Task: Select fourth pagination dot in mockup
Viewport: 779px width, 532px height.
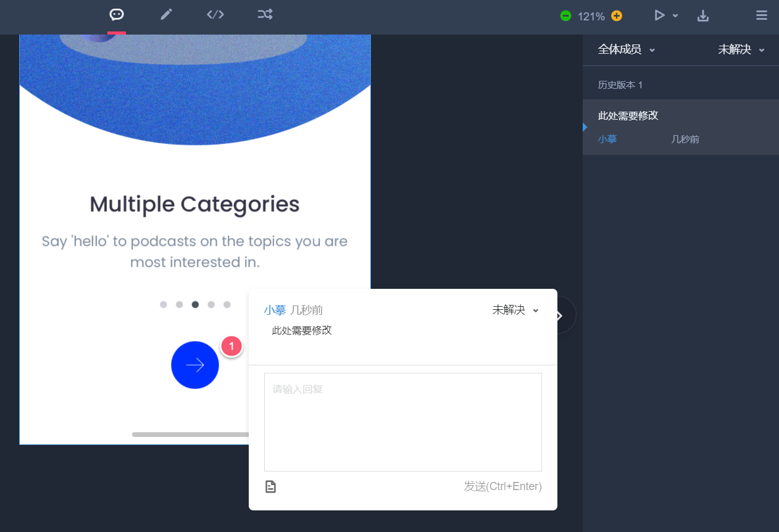Action: coord(211,304)
